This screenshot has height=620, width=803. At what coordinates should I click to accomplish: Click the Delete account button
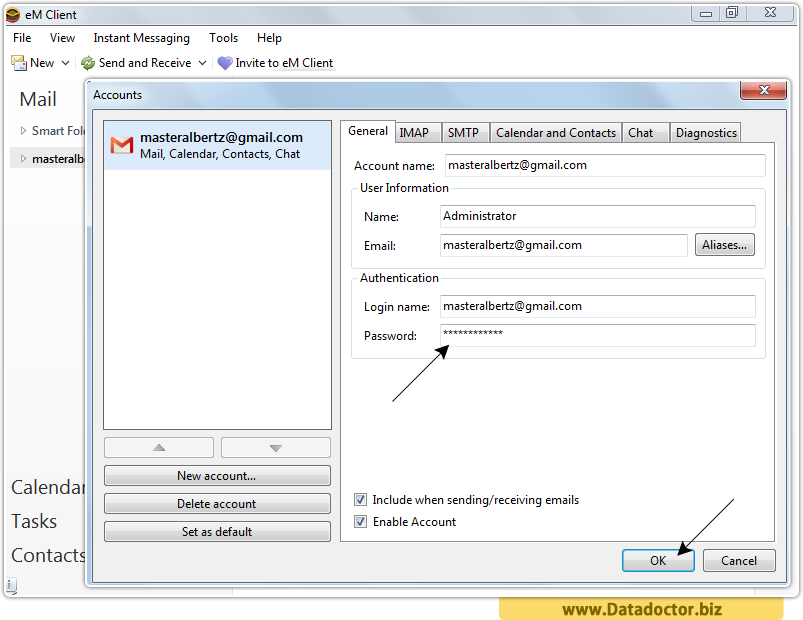pos(217,504)
